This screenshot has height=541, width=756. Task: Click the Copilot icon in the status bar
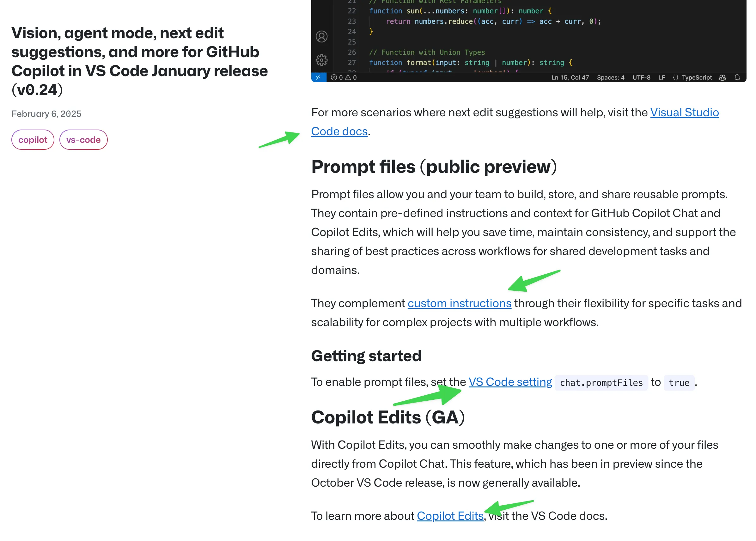722,77
